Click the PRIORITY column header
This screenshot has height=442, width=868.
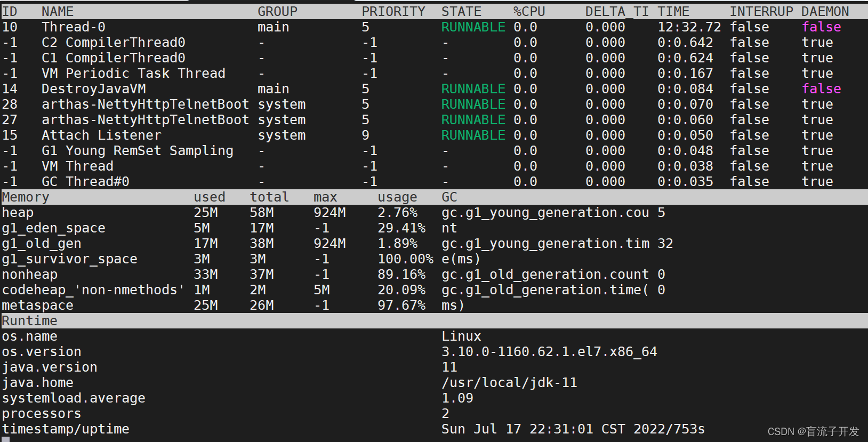[393, 11]
